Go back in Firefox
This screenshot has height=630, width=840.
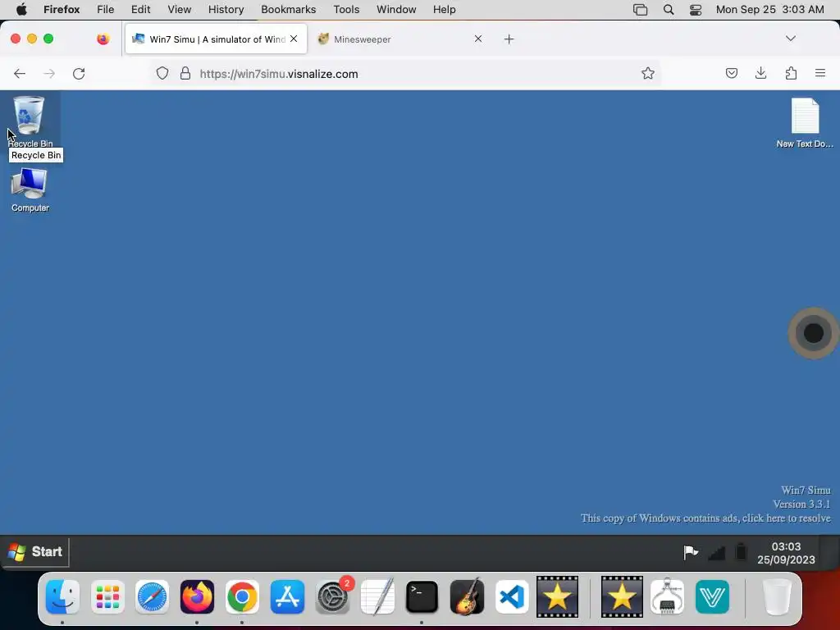pyautogui.click(x=20, y=73)
